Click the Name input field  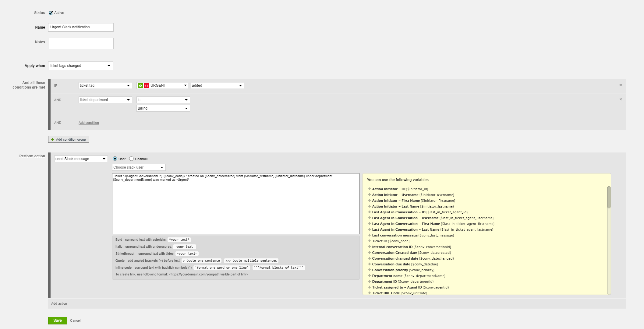(x=81, y=27)
